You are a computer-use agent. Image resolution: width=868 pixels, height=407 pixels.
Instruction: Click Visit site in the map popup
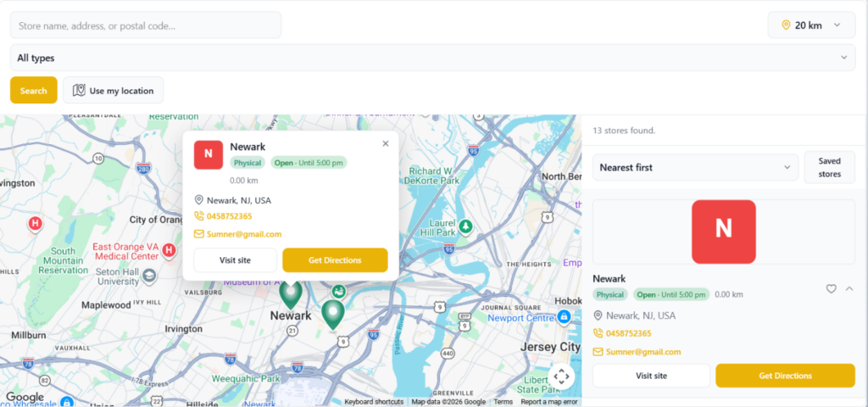point(236,260)
